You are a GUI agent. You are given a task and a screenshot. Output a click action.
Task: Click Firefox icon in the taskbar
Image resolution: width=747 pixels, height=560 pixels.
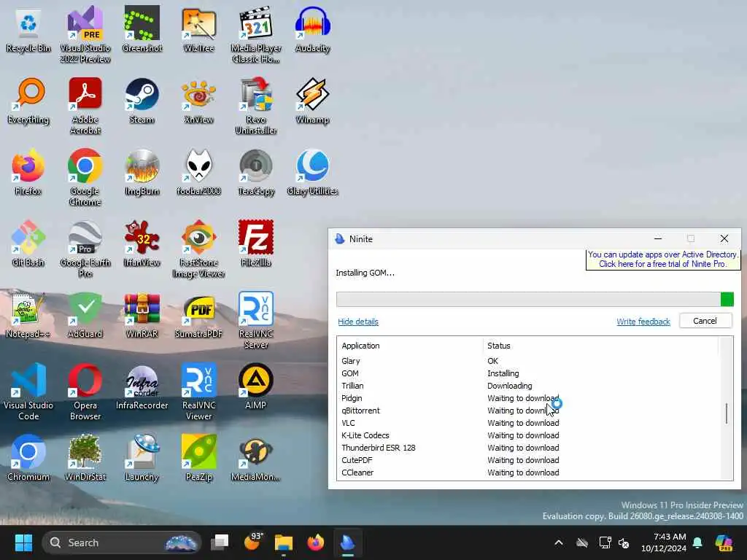click(315, 542)
